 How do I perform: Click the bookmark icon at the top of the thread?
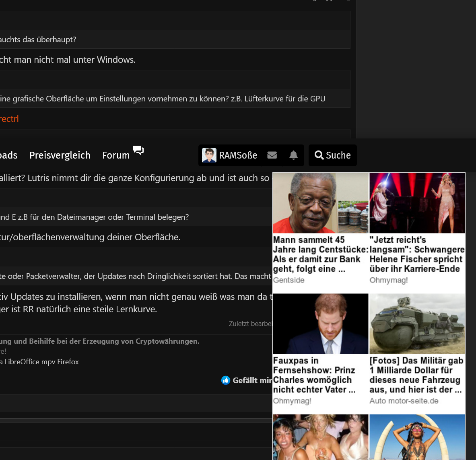pyautogui.click(x=329, y=1)
